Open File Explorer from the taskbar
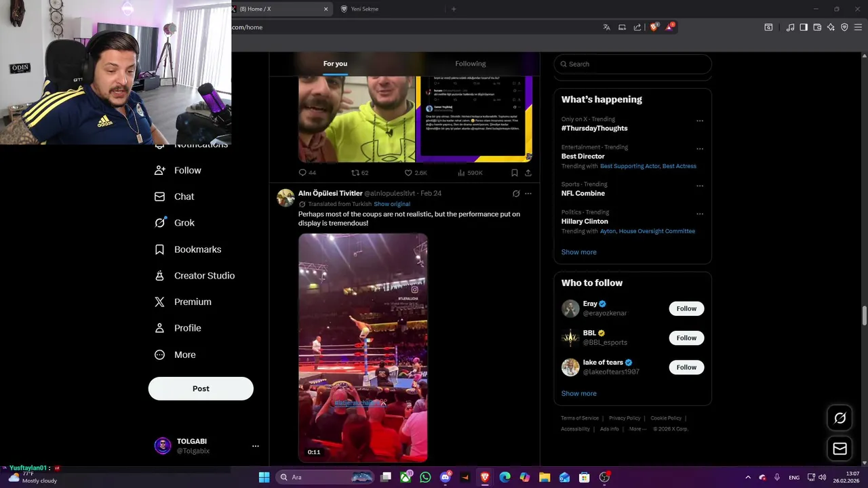The height and width of the screenshot is (488, 868). coord(545,477)
